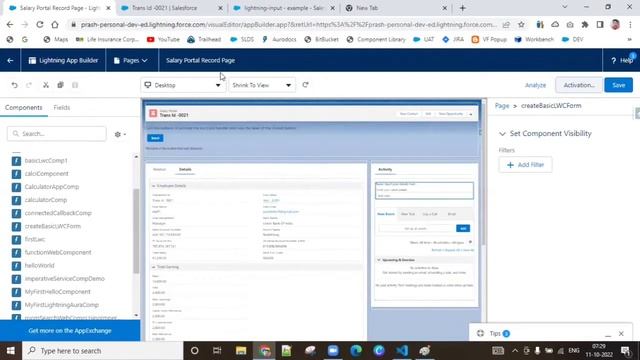This screenshot has width=640, height=360.
Task: Click the paste icon in toolbar
Action: point(75,85)
